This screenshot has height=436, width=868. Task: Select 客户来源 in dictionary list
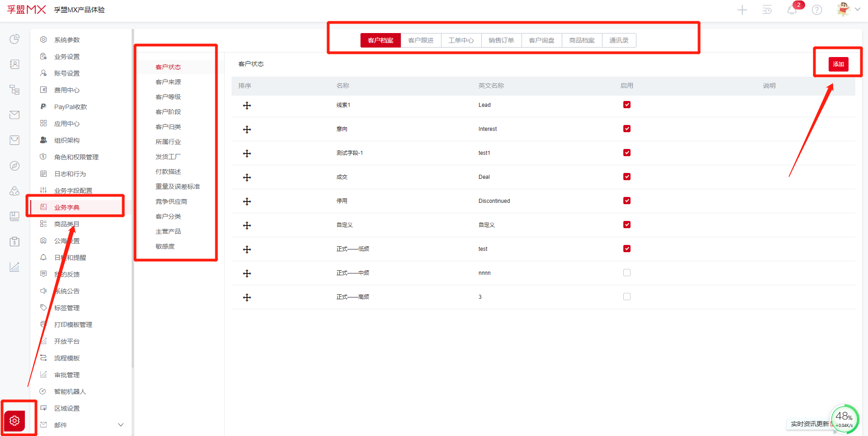168,82
